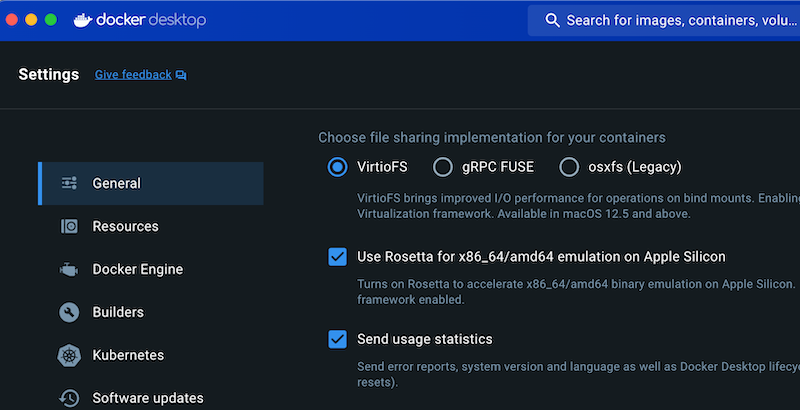
Task: Click the Docker whale logo icon
Action: 82,20
